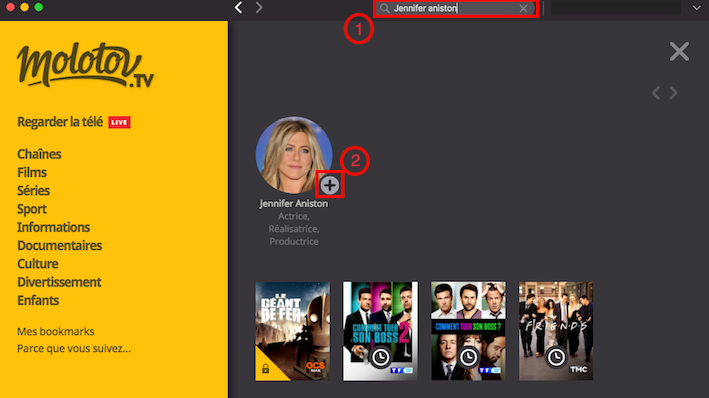Click the OCS channel logo on Le Géant de Fer

pyautogui.click(x=315, y=366)
